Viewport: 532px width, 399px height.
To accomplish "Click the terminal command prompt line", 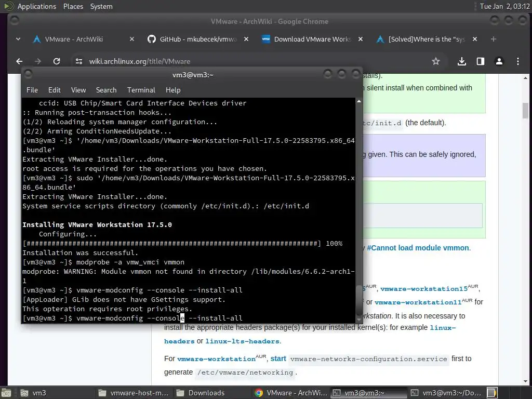I will click(x=132, y=318).
